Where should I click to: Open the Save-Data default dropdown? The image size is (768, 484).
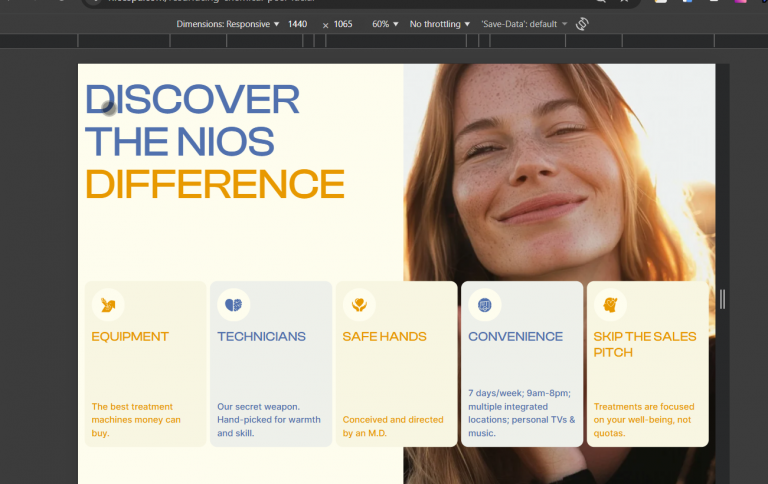[524, 23]
